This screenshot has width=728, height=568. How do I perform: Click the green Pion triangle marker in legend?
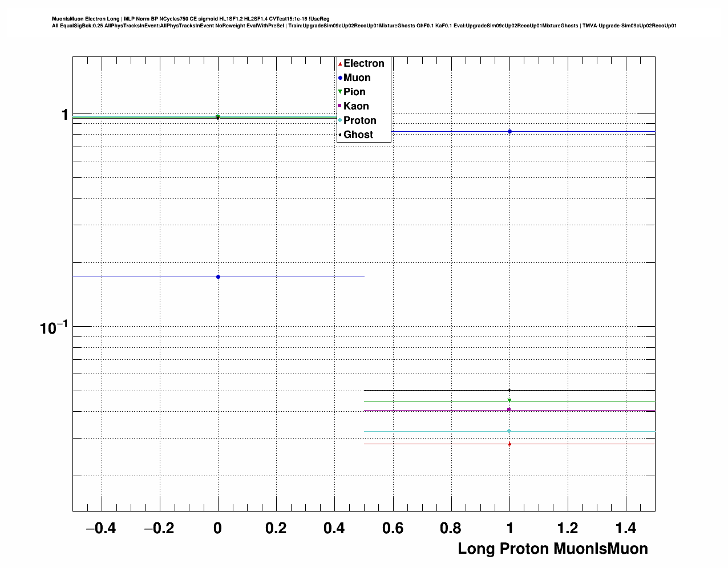coord(340,92)
